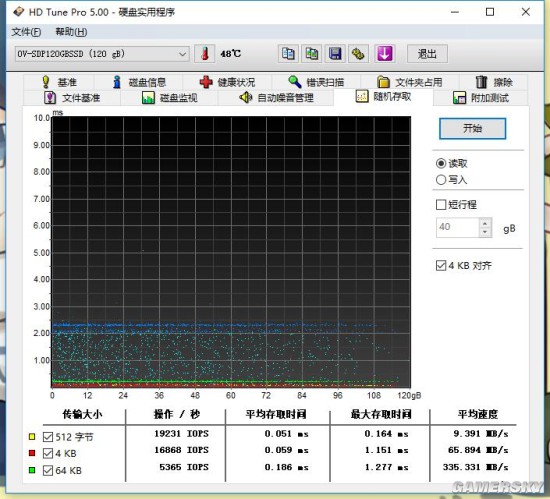Save screenshot using floppy disk icon

335,54
